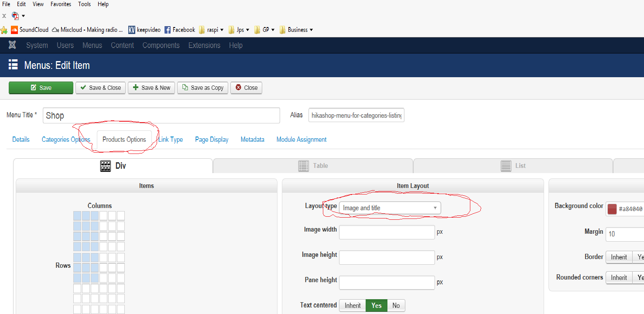Click the keepvideo KV icon
This screenshot has width=644, height=314.
coord(131,30)
